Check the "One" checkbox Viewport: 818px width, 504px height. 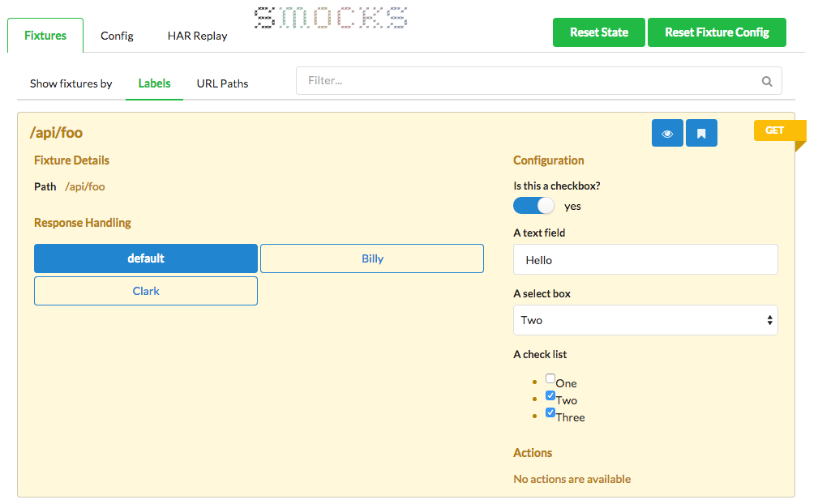tap(550, 378)
